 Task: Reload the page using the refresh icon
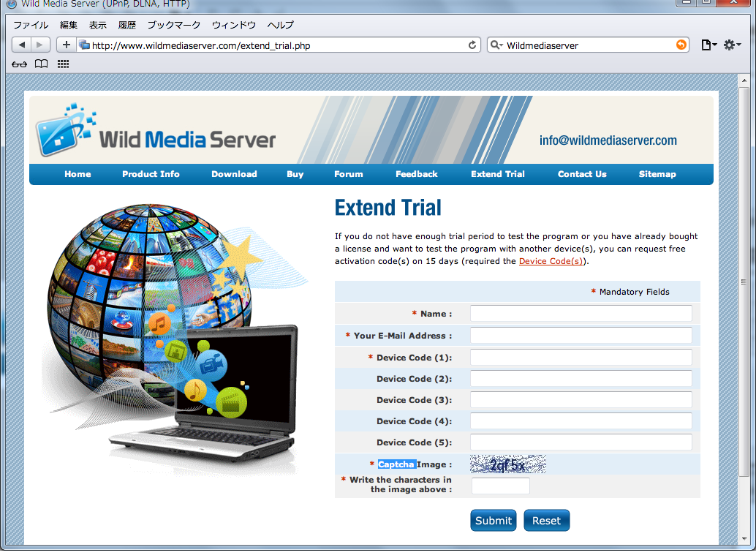point(472,45)
